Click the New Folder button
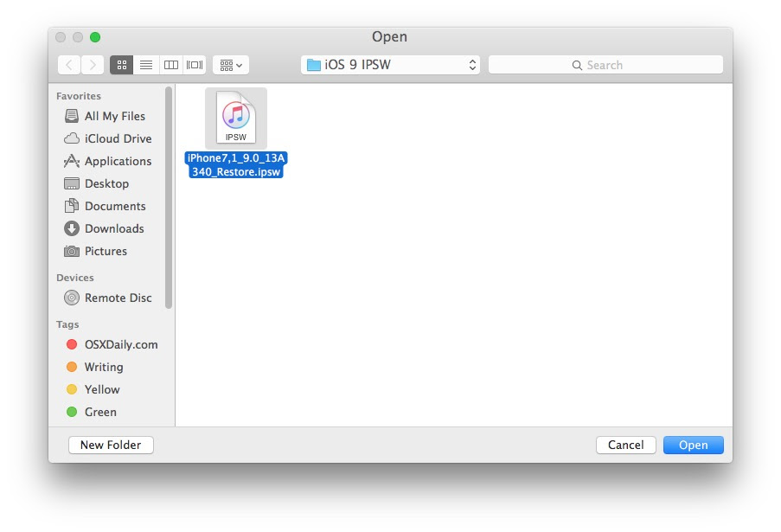Viewport: 781px width, 532px height. click(x=111, y=445)
